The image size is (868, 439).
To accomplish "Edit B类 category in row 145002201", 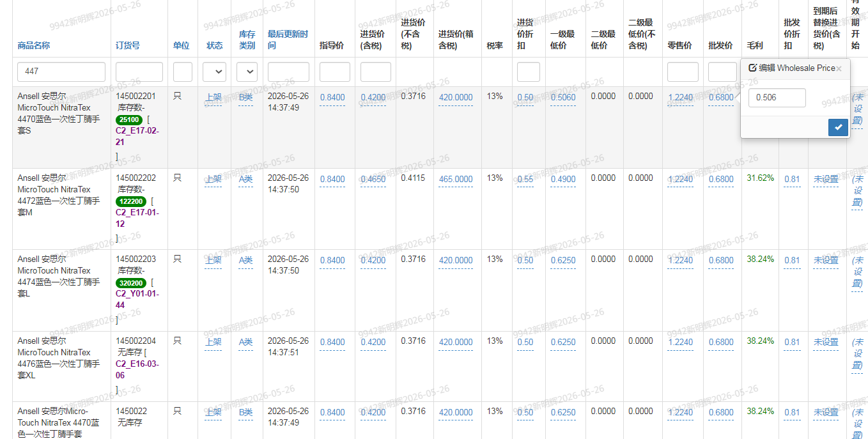I will pos(246,98).
